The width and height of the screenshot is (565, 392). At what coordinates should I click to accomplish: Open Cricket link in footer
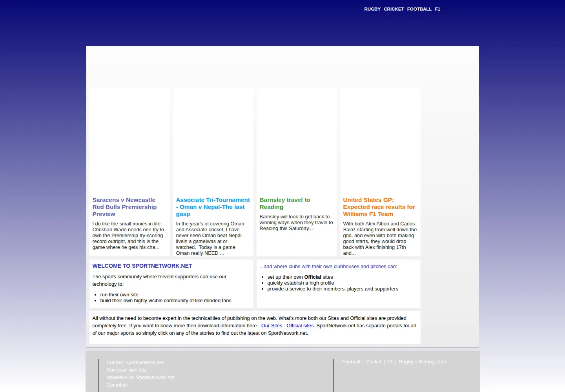click(x=374, y=362)
